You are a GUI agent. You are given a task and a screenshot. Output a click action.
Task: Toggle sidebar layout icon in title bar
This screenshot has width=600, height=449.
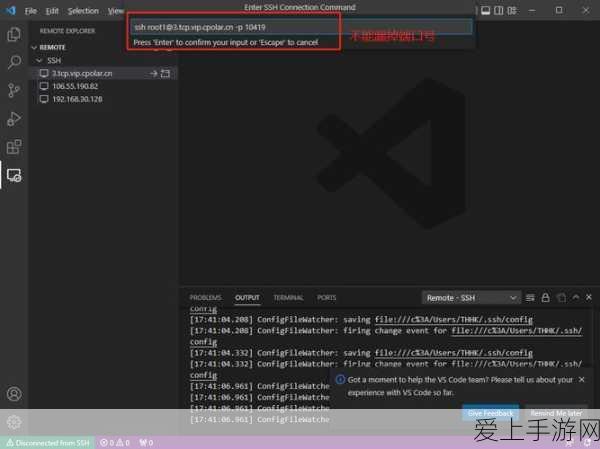[499, 10]
